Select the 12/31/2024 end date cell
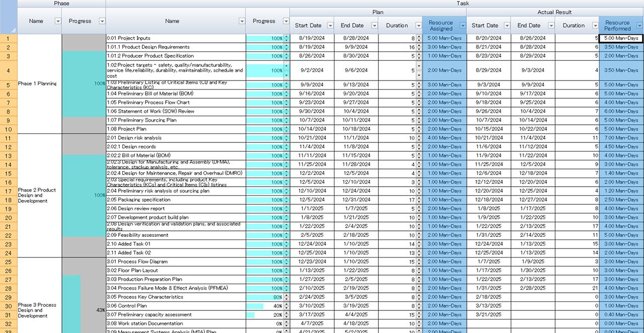 click(356, 200)
